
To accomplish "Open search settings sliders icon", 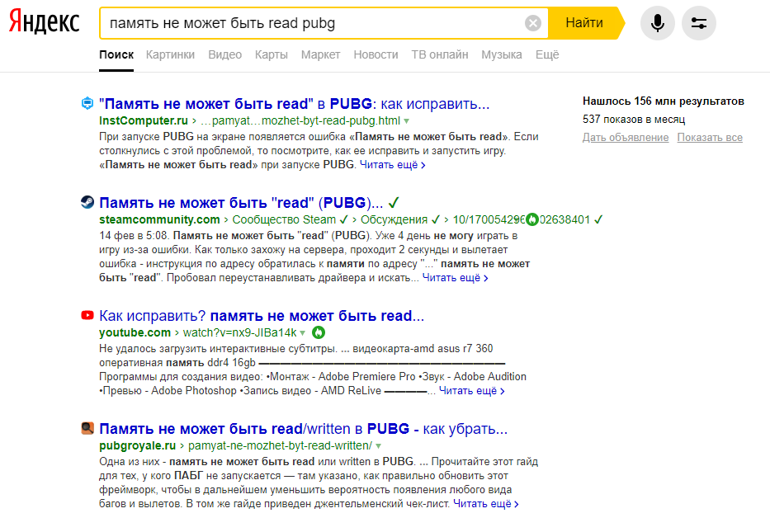I will click(698, 22).
